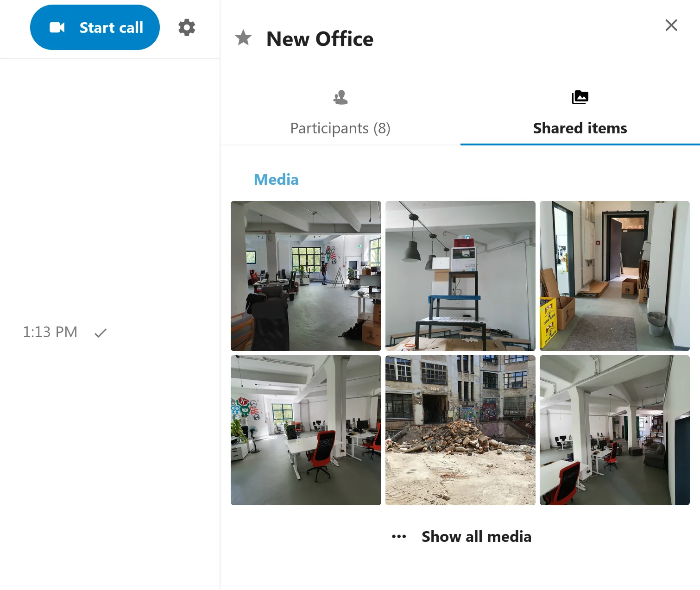The height and width of the screenshot is (590, 700).
Task: Click the sent checkmark next to 1:13 PM
Action: (101, 333)
